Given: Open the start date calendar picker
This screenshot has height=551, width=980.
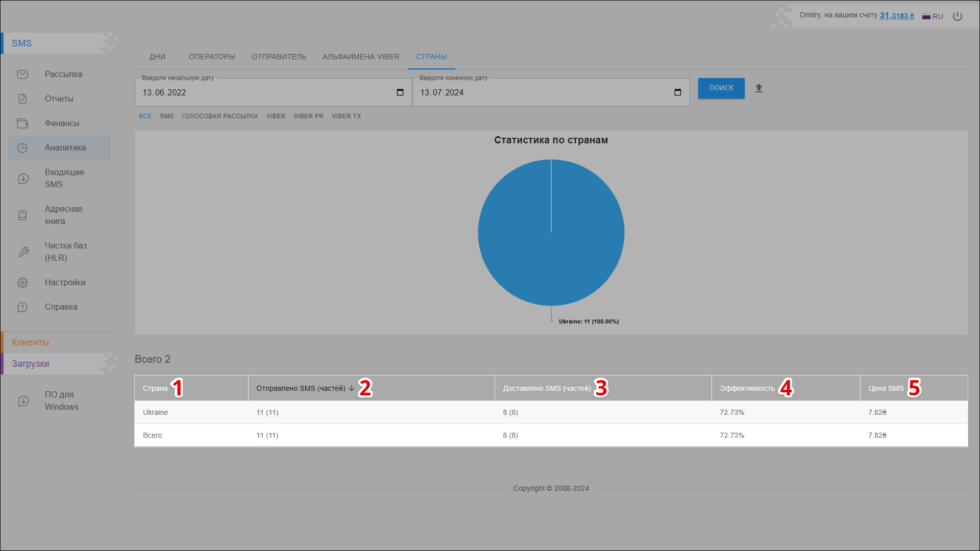Looking at the screenshot, I should (400, 92).
